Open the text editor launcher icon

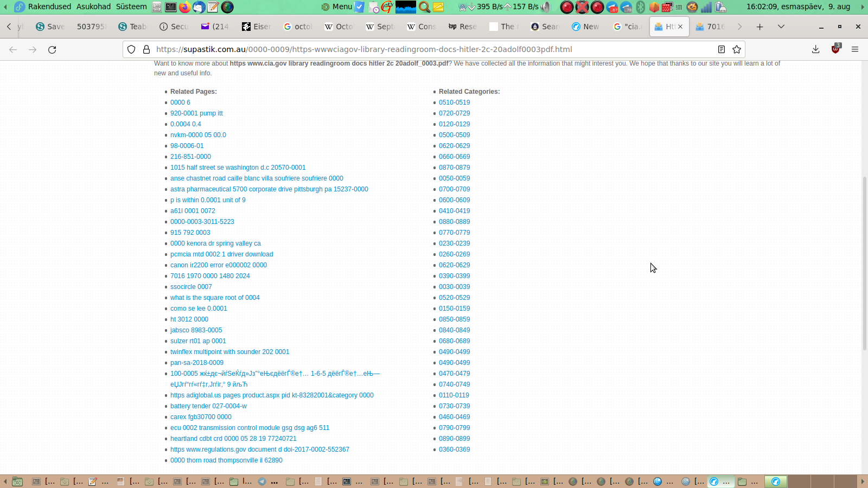tap(213, 7)
